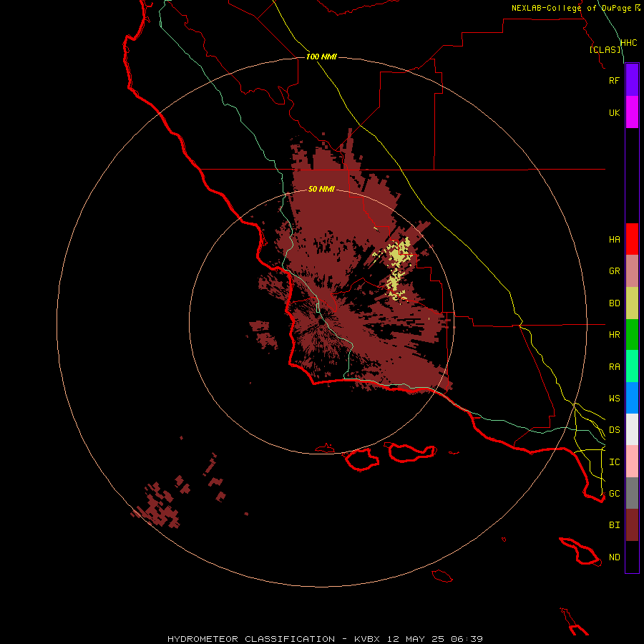
Task: Click the IC legend label
Action: tap(614, 462)
